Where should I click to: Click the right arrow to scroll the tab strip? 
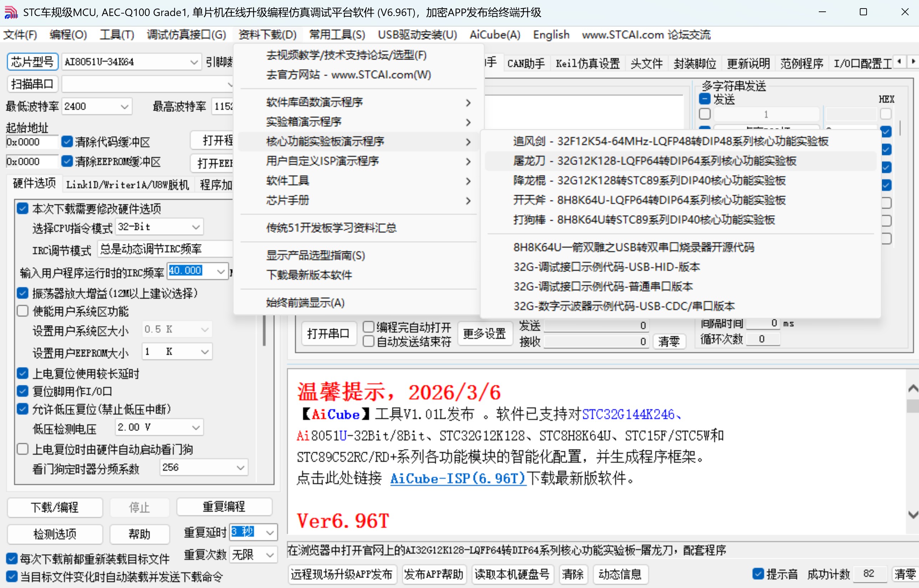coord(913,61)
